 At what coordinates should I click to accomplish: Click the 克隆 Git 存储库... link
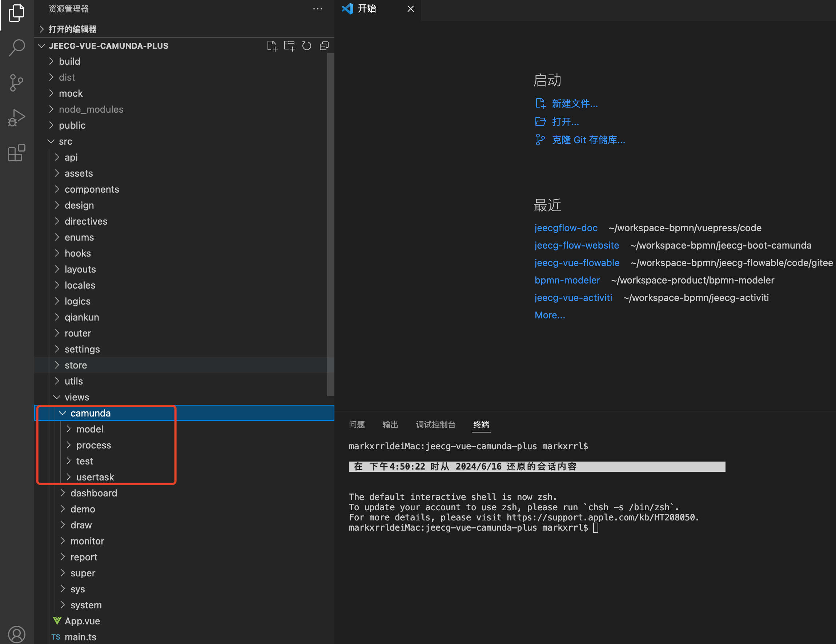pos(588,140)
